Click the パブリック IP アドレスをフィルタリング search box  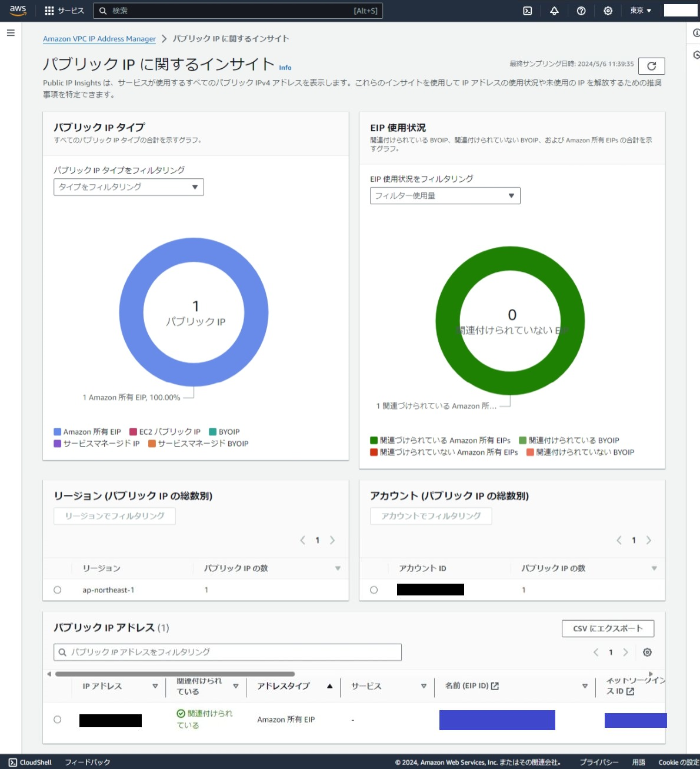pos(228,652)
